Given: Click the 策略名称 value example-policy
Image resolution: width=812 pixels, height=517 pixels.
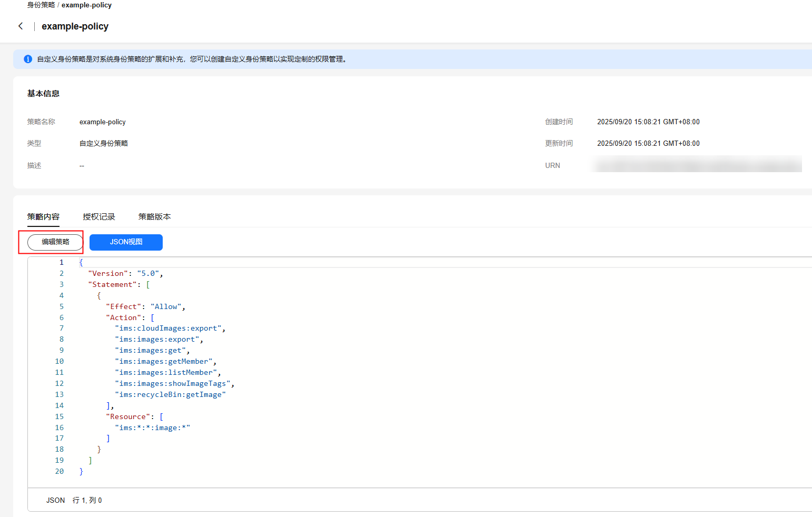Looking at the screenshot, I should click(x=103, y=122).
